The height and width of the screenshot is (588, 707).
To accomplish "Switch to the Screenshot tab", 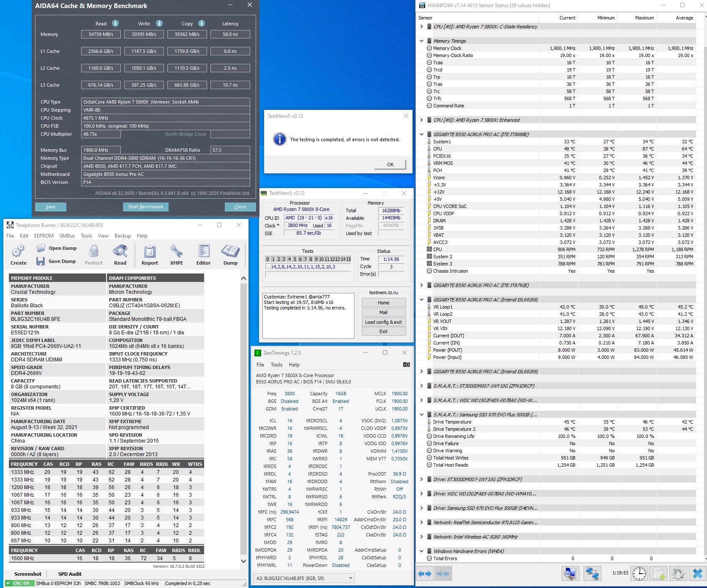I will pos(28,574).
